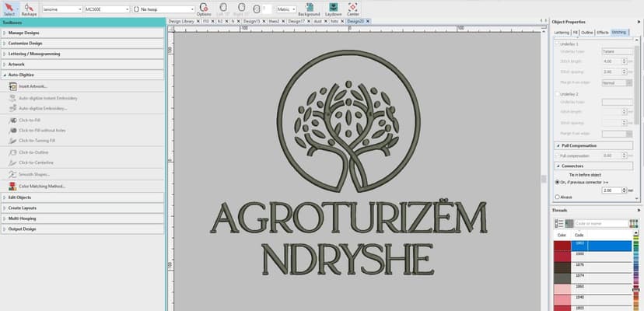644x311 pixels.
Task: Activate the Reshape tool
Action: 29,9
